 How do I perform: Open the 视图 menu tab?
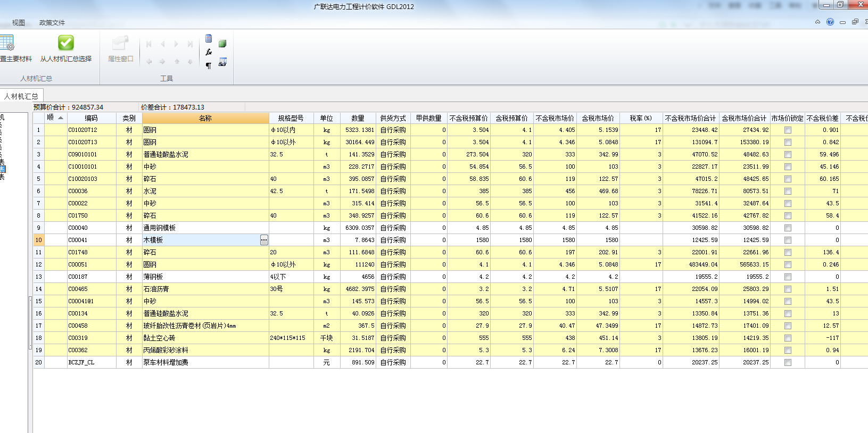click(19, 22)
